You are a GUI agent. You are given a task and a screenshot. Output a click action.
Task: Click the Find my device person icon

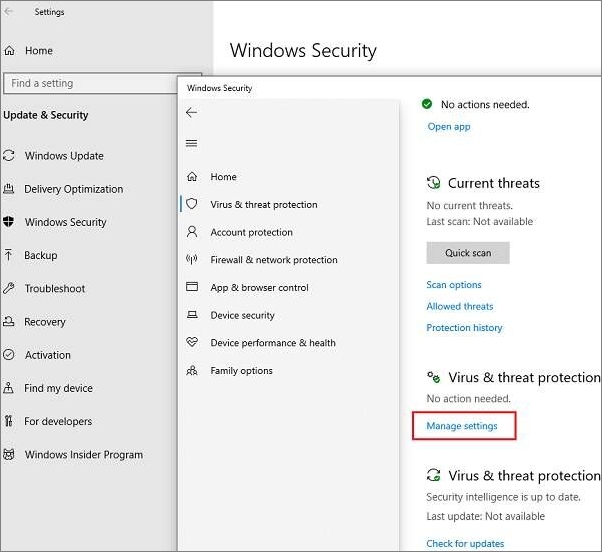(8, 388)
